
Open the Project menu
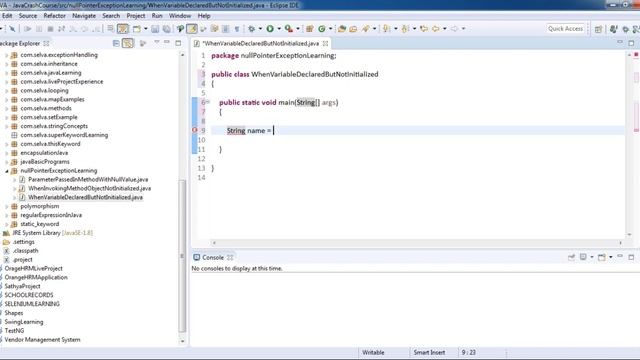[x=136, y=16]
